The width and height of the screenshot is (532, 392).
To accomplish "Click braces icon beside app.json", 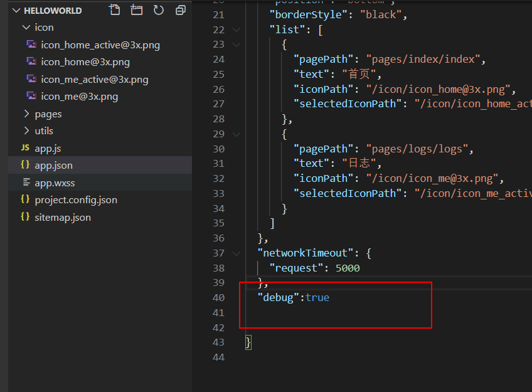I will (25, 165).
